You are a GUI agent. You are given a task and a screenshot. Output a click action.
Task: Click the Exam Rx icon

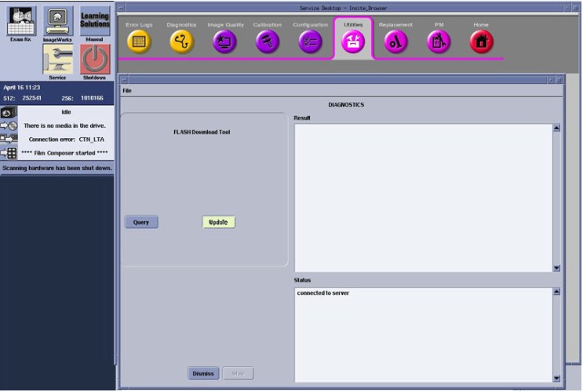(x=20, y=23)
